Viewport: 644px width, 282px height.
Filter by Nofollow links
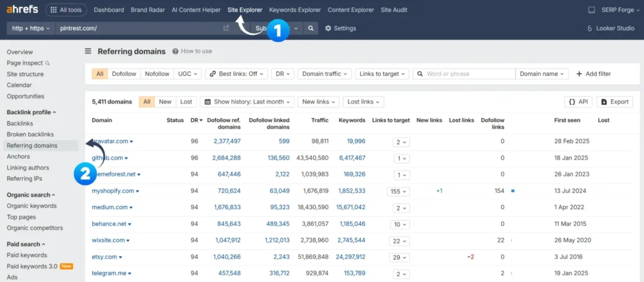[157, 73]
